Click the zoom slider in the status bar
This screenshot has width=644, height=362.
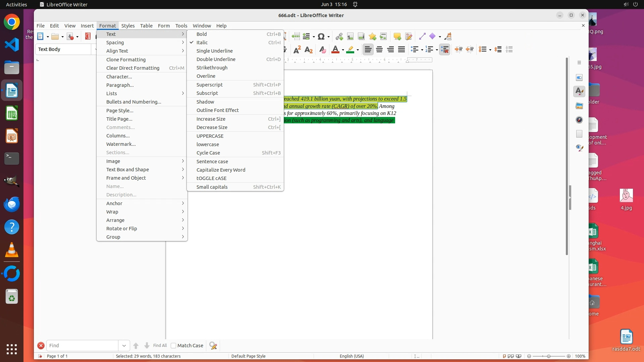(x=549, y=356)
